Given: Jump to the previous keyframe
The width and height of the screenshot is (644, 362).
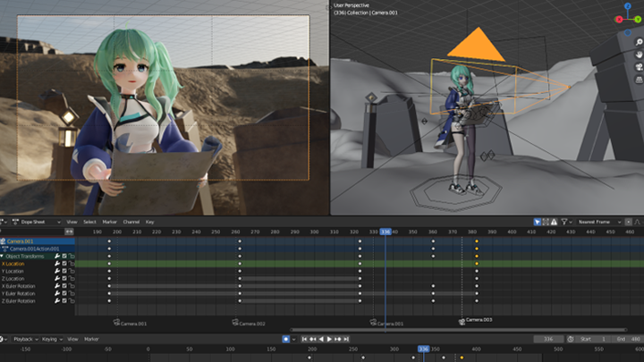Looking at the screenshot, I should point(313,339).
